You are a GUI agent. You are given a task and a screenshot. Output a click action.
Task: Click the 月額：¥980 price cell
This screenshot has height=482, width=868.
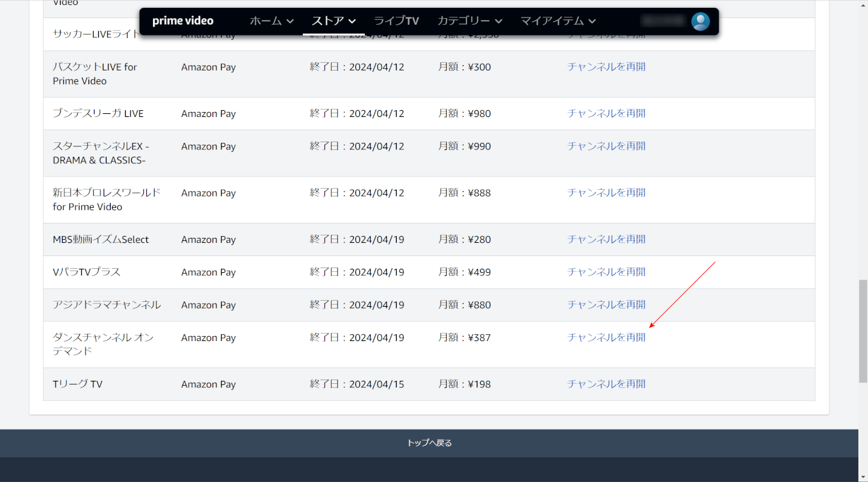(x=465, y=113)
